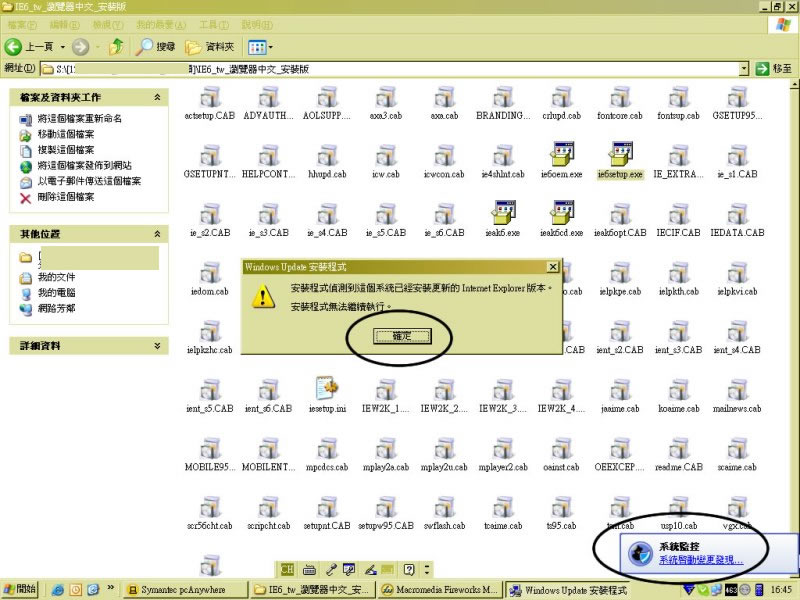
Task: Select the mplayer2.cab file icon
Action: 503,448
